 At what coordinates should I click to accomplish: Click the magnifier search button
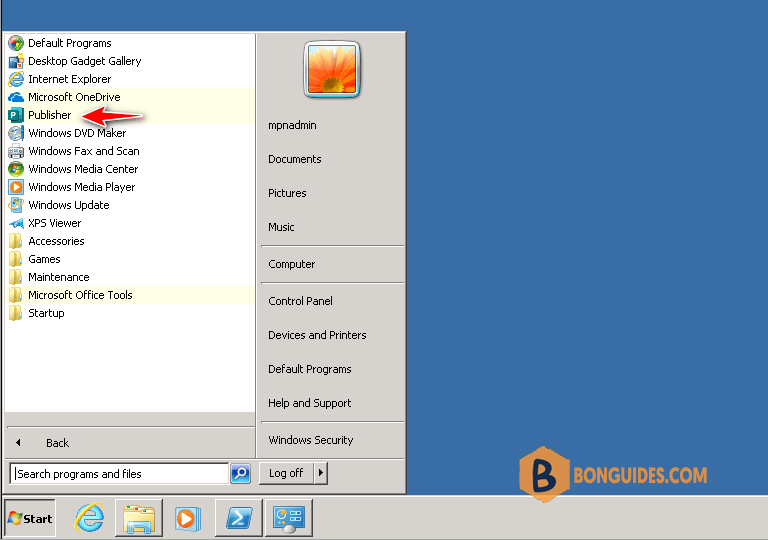click(x=240, y=473)
